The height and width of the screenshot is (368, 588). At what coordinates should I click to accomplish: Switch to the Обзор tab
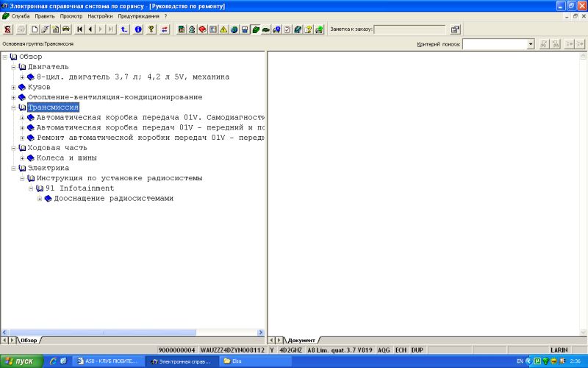point(29,340)
